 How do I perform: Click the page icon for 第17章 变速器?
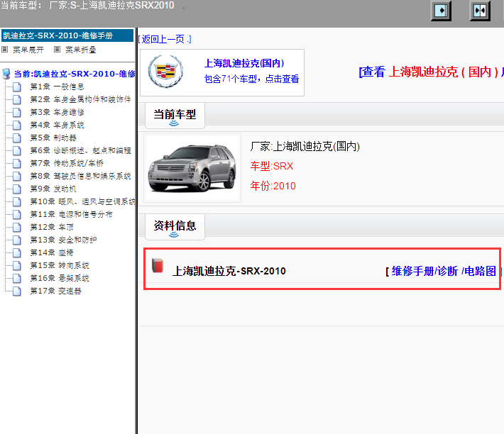(x=17, y=291)
